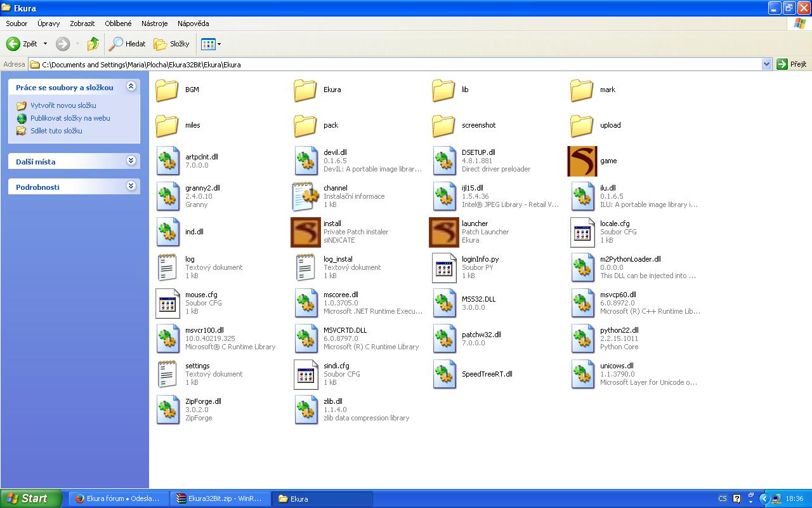Expand the Podrobnosti panel
The image size is (812, 508).
pos(131,186)
